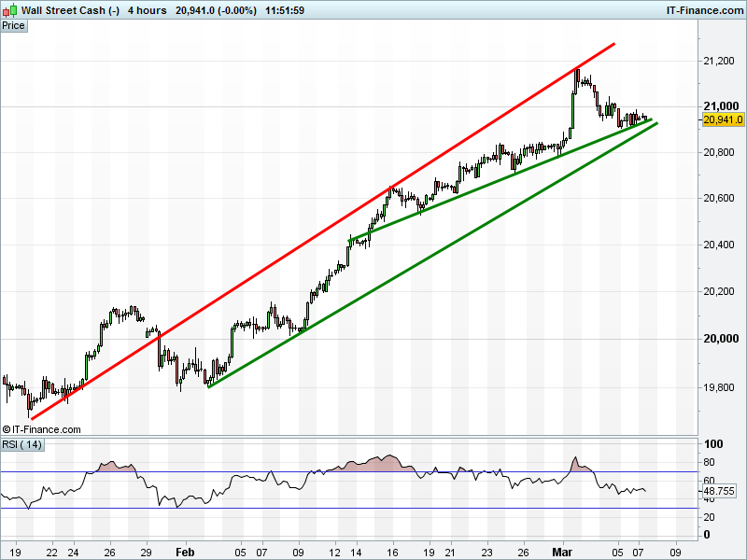
Task: Click the 4 hours timeframe label
Action: pos(148,10)
